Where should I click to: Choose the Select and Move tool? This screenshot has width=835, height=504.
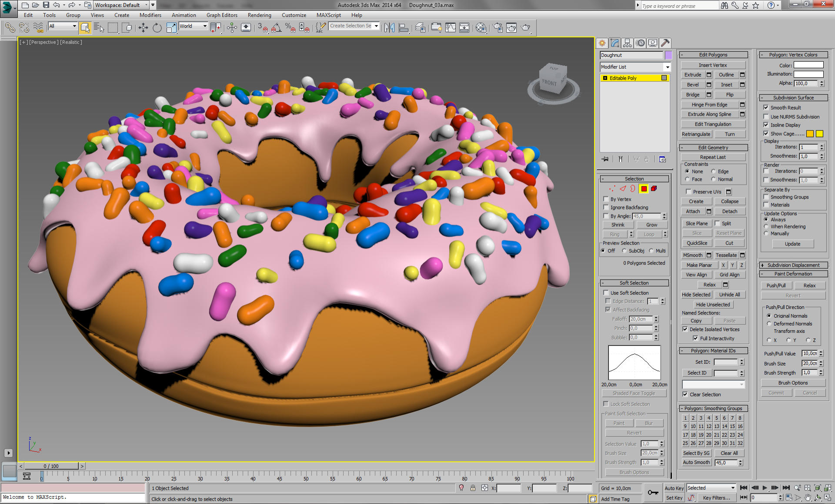[x=143, y=28]
